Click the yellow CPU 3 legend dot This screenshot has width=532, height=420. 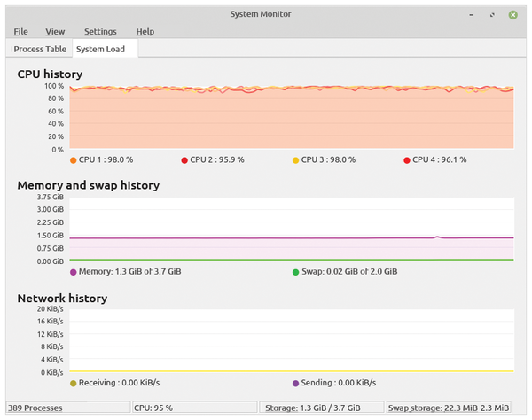click(295, 160)
